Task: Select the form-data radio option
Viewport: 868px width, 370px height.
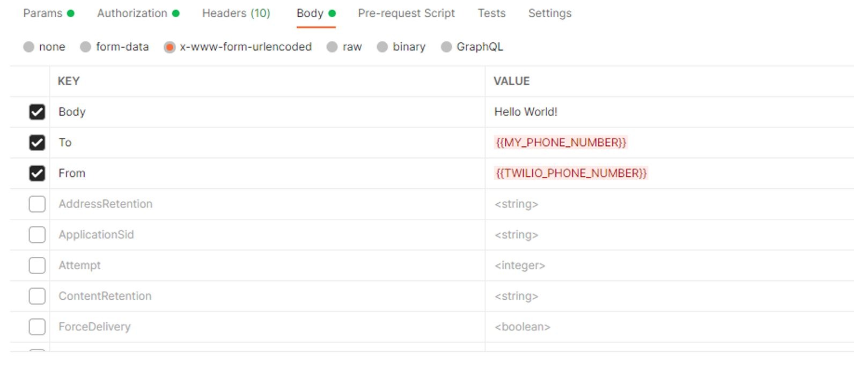Action: click(x=86, y=47)
